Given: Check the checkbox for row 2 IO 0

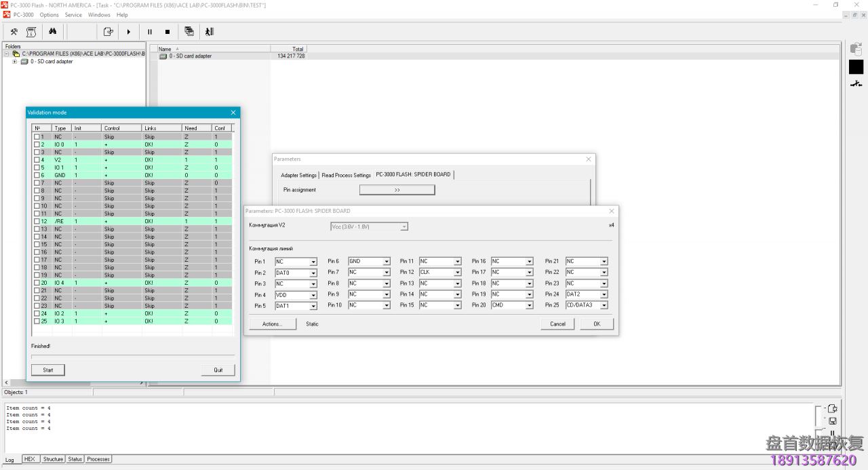Looking at the screenshot, I should tap(37, 144).
